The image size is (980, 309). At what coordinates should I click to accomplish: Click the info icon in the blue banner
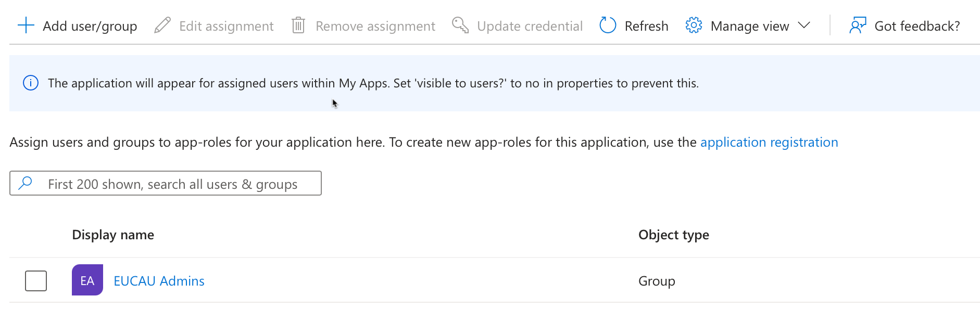[31, 83]
